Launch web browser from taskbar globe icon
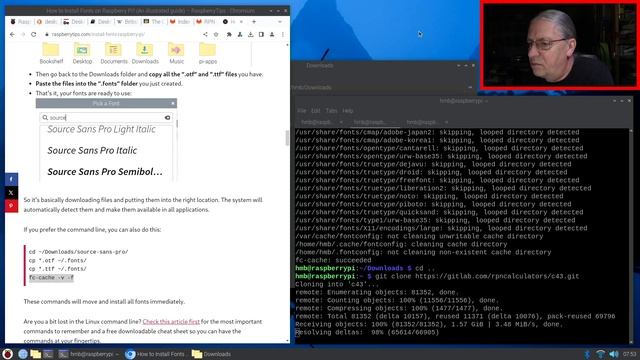 pos(22,354)
